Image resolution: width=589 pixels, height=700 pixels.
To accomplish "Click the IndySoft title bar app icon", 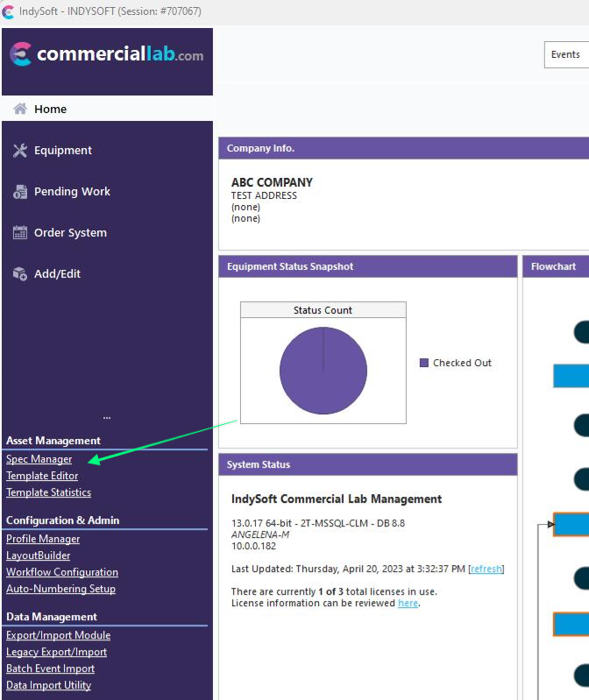I will coord(9,12).
